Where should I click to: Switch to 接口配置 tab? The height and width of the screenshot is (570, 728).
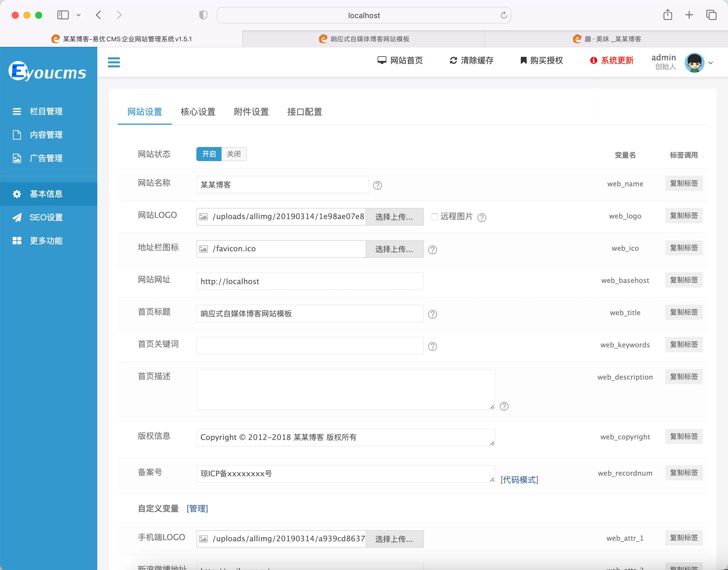(x=305, y=112)
